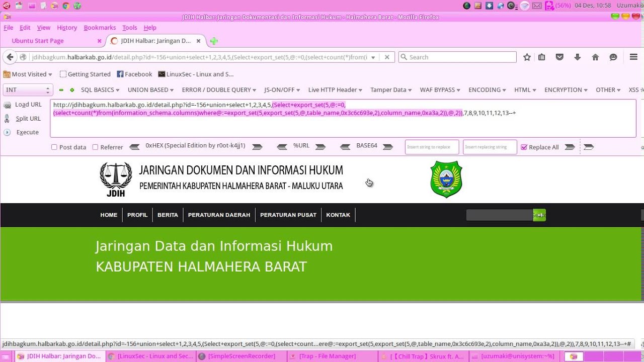644x362 pixels.
Task: Click the mail envelope icon in top panel
Action: click(537, 6)
